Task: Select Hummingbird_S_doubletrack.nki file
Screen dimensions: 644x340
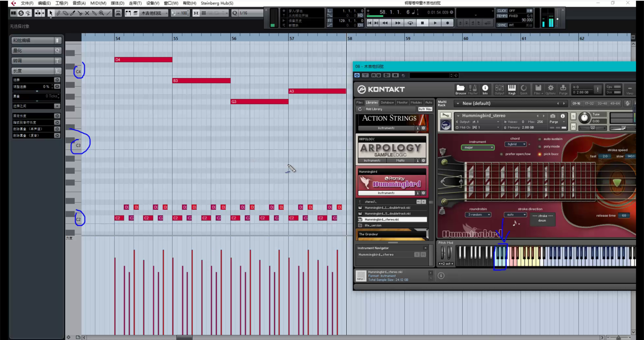Action: (x=387, y=213)
